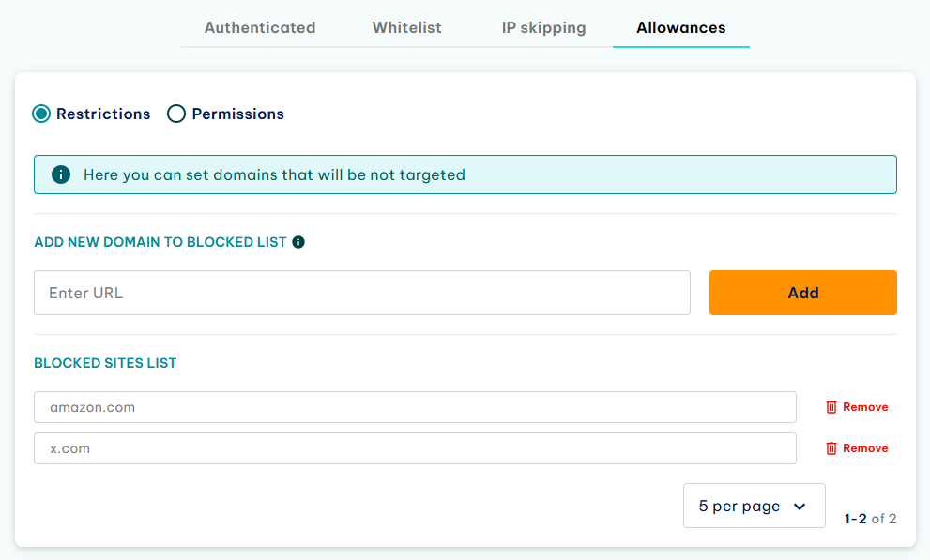930x560 pixels.
Task: Switch to the Whitelist tab
Action: 407,28
